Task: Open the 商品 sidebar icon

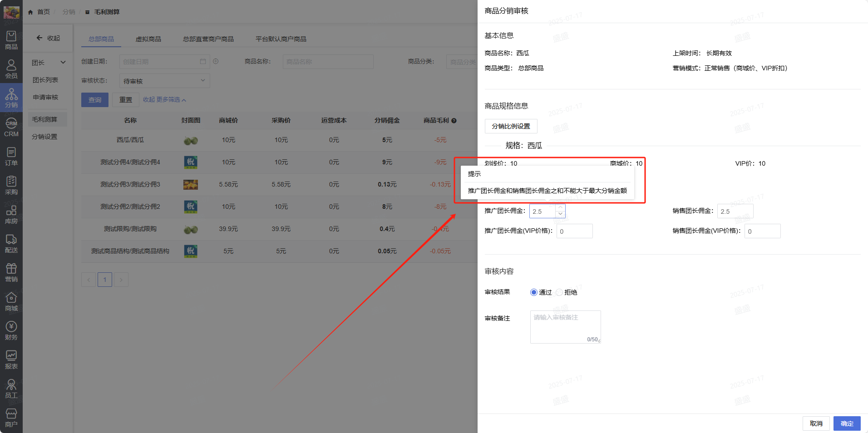Action: point(11,40)
